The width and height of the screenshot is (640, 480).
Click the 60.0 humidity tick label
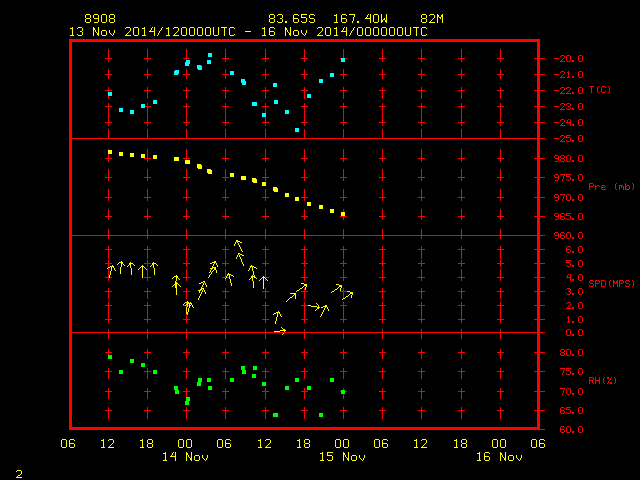[x=571, y=429]
